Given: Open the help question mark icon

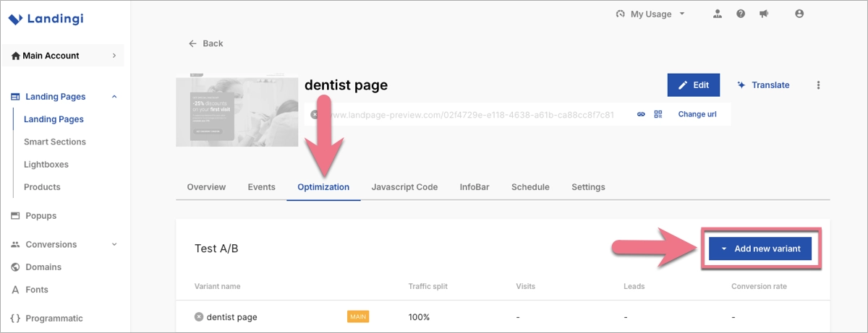Looking at the screenshot, I should (x=741, y=14).
